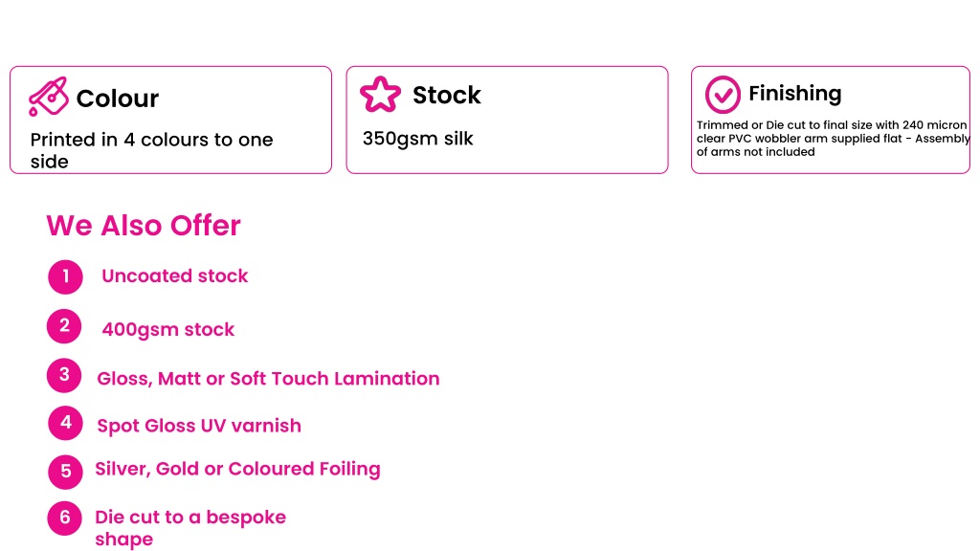Click the number 2 circle badge
Screen dimensions: 980x551
point(64,325)
